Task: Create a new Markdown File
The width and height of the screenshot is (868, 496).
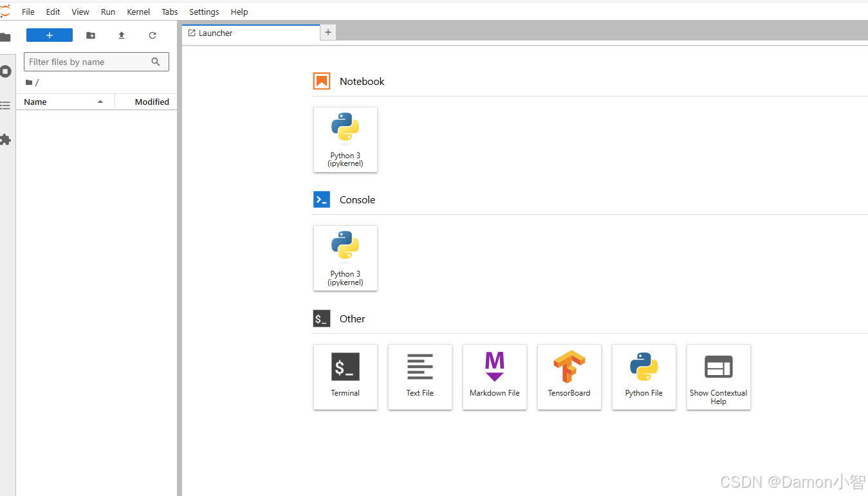Action: tap(495, 377)
